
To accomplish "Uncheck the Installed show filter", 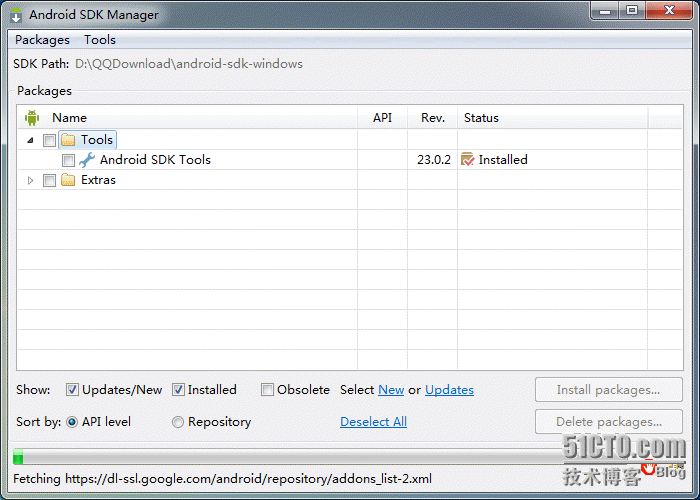I will pos(178,390).
